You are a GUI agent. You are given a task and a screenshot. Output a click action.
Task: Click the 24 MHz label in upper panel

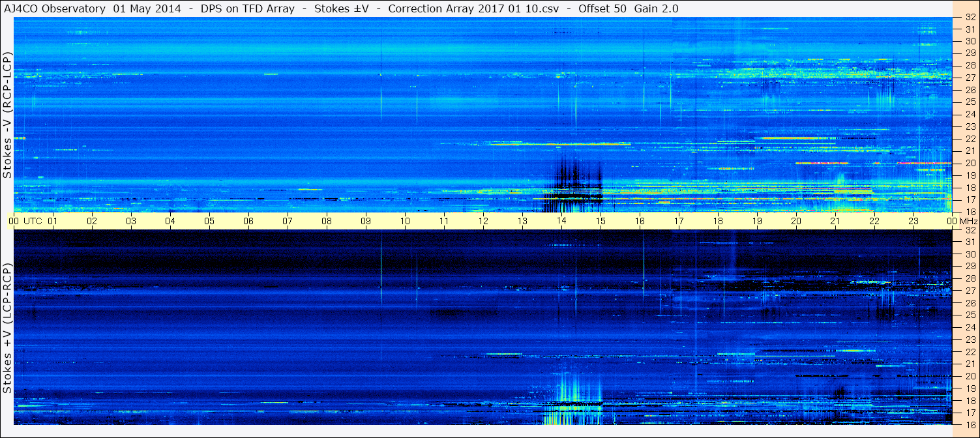coord(970,115)
